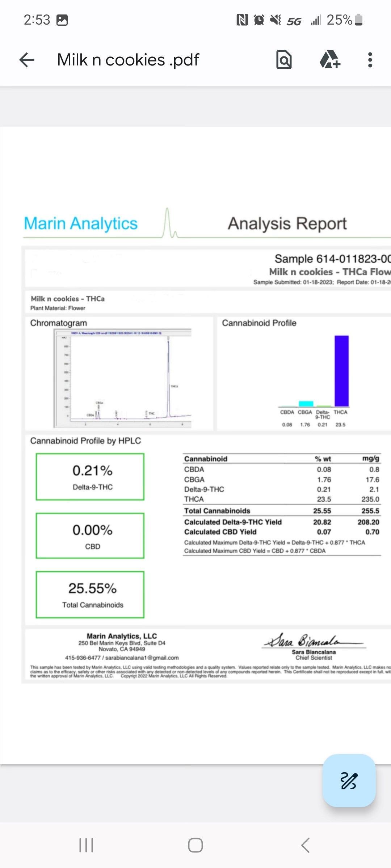
Task: Tap the cyan CBGA bar in chart
Action: pos(306,404)
